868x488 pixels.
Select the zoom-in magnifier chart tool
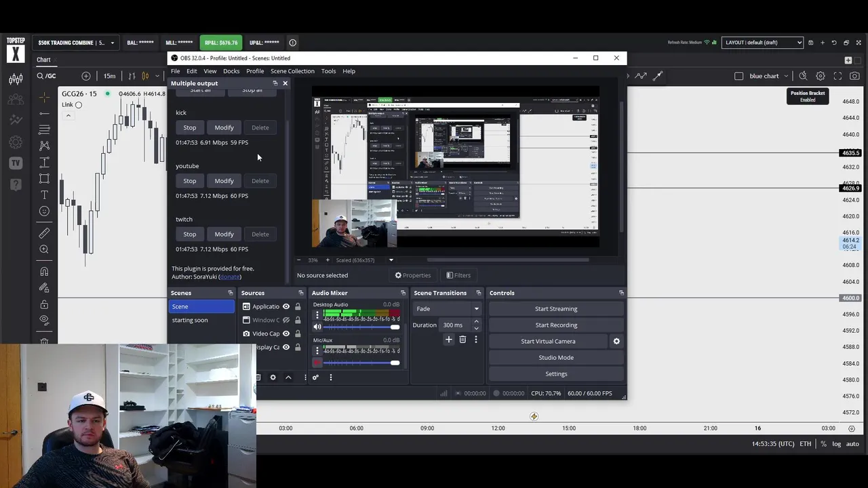coord(44,249)
